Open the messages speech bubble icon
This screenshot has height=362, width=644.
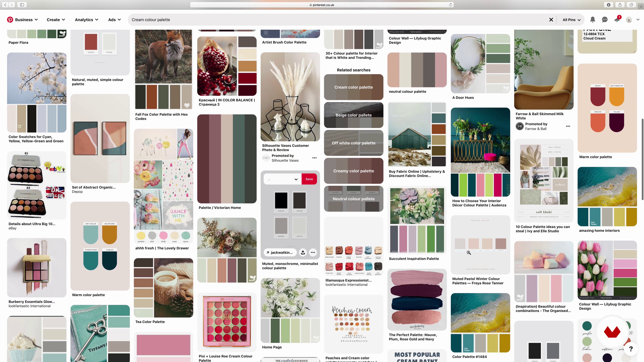605,20
